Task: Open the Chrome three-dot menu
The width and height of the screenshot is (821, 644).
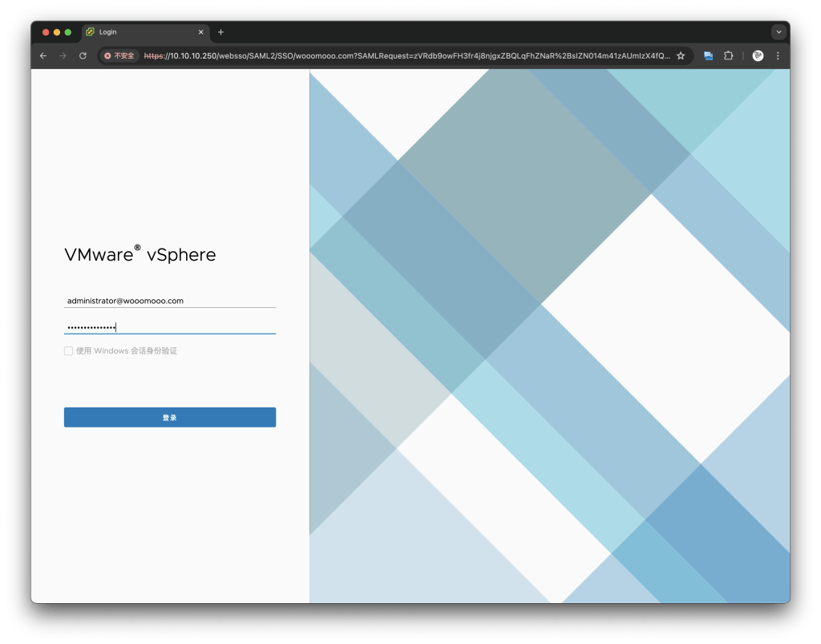Action: pyautogui.click(x=778, y=55)
